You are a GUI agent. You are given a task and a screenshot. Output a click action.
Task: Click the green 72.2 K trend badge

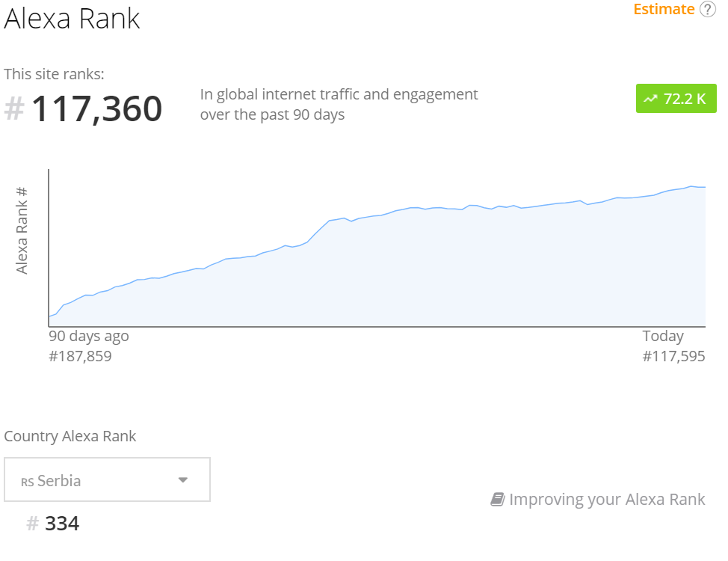[676, 98]
